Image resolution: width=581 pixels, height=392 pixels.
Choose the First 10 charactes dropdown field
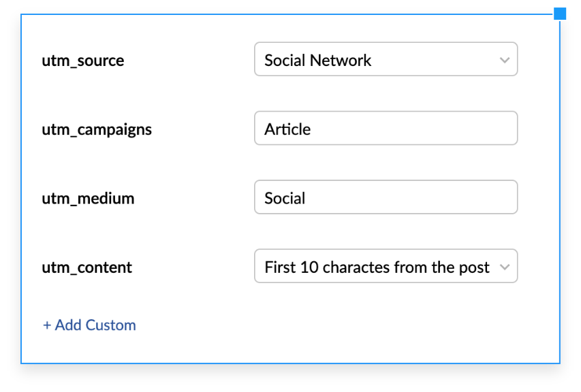pyautogui.click(x=386, y=266)
